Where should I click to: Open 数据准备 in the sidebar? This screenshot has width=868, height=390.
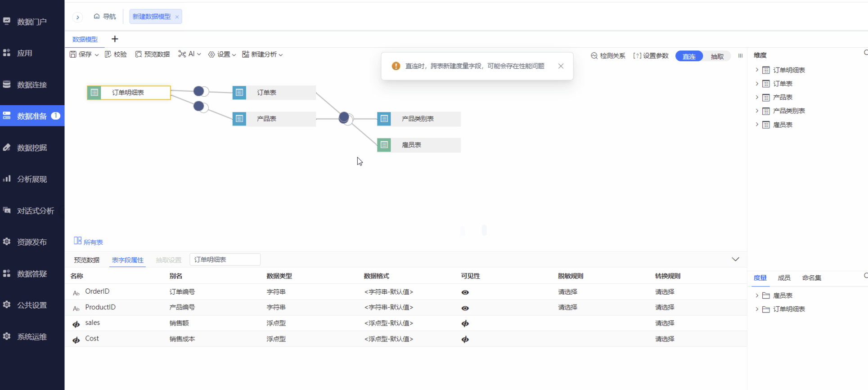point(32,116)
